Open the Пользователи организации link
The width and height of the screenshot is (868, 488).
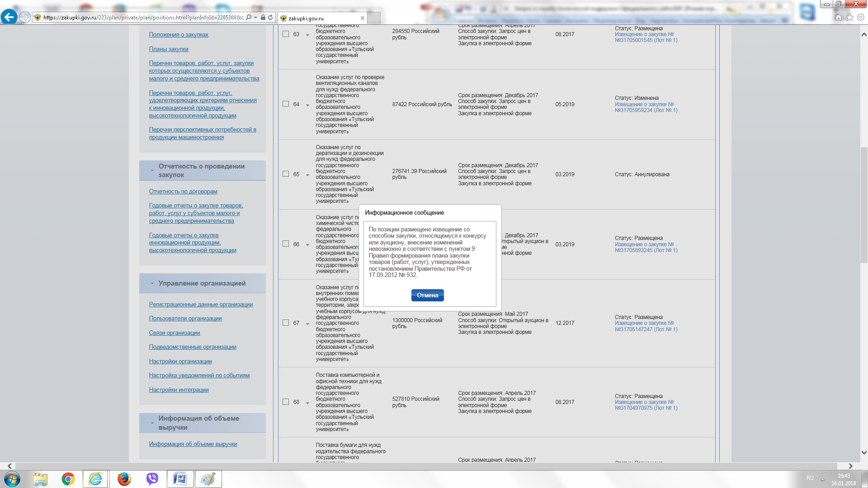[185, 319]
